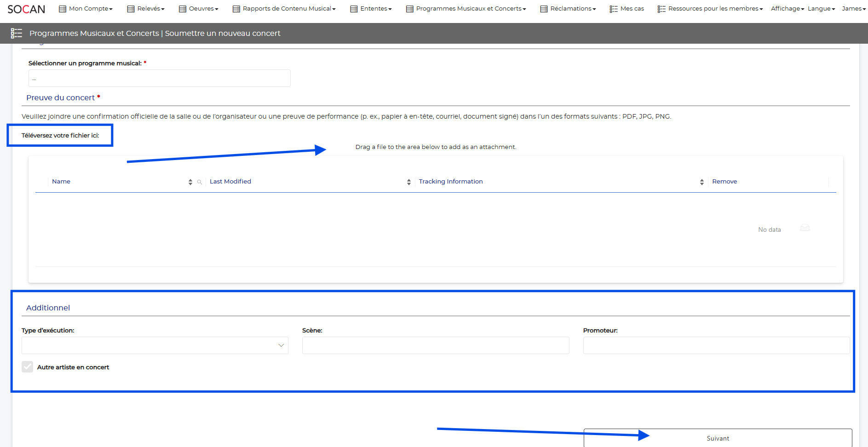The width and height of the screenshot is (868, 447).
Task: Sort by Last Modified column arrows
Action: 408,182
